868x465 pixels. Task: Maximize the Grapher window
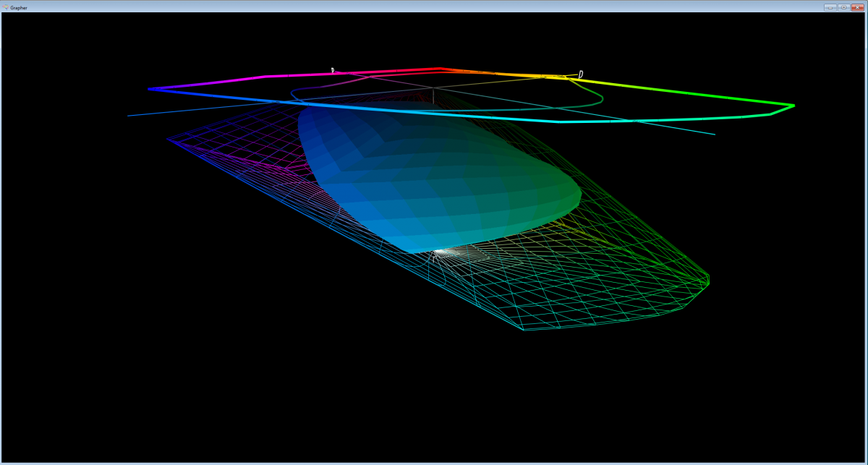pyautogui.click(x=843, y=7)
